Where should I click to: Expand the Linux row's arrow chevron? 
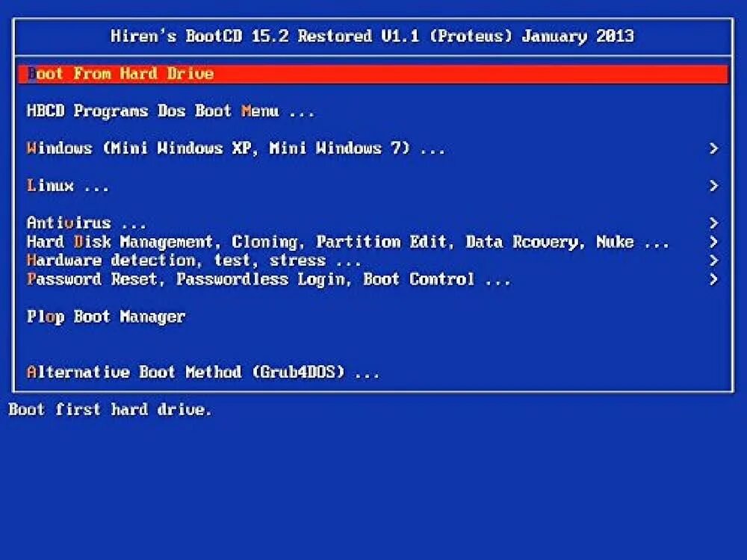pos(713,185)
